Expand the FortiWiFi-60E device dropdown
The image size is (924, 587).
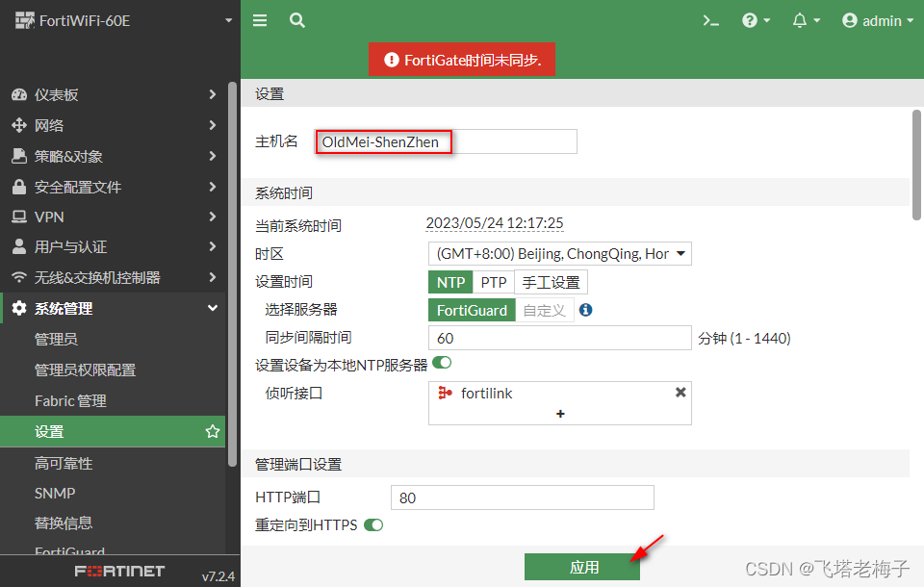click(229, 20)
